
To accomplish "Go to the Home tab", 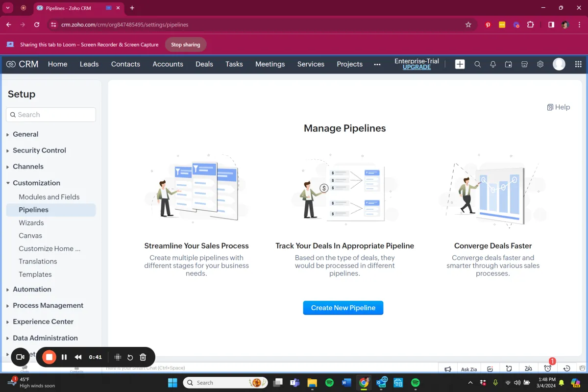I will [57, 64].
